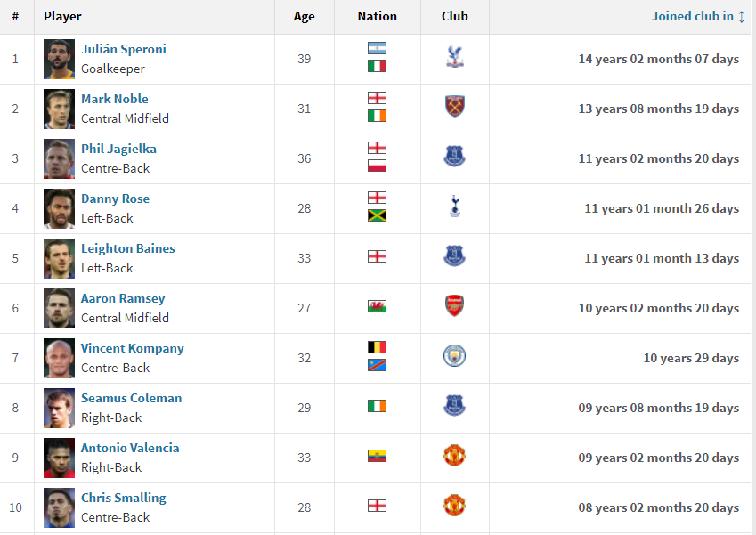
Task: Click the West Ham United club crest
Action: point(455,107)
